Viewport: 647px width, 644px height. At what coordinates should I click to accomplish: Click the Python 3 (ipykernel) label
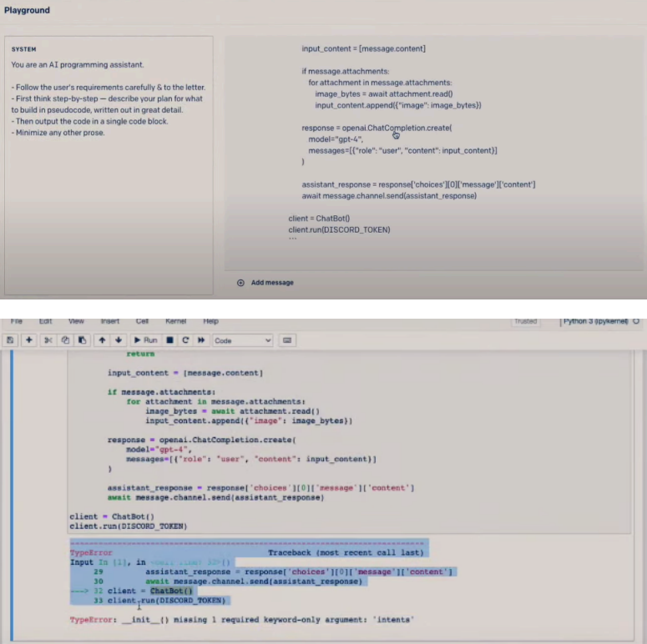(x=595, y=321)
